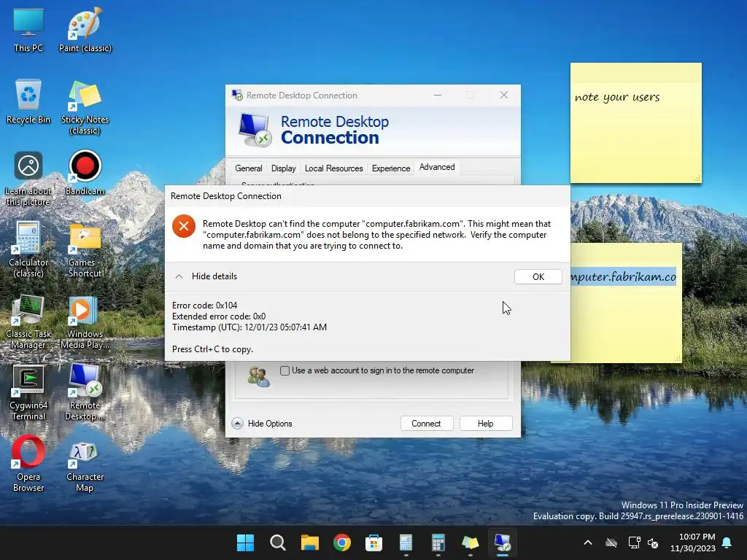Image resolution: width=747 pixels, height=560 pixels.
Task: Click the OneDrive cloud tray icon
Action: click(611, 542)
